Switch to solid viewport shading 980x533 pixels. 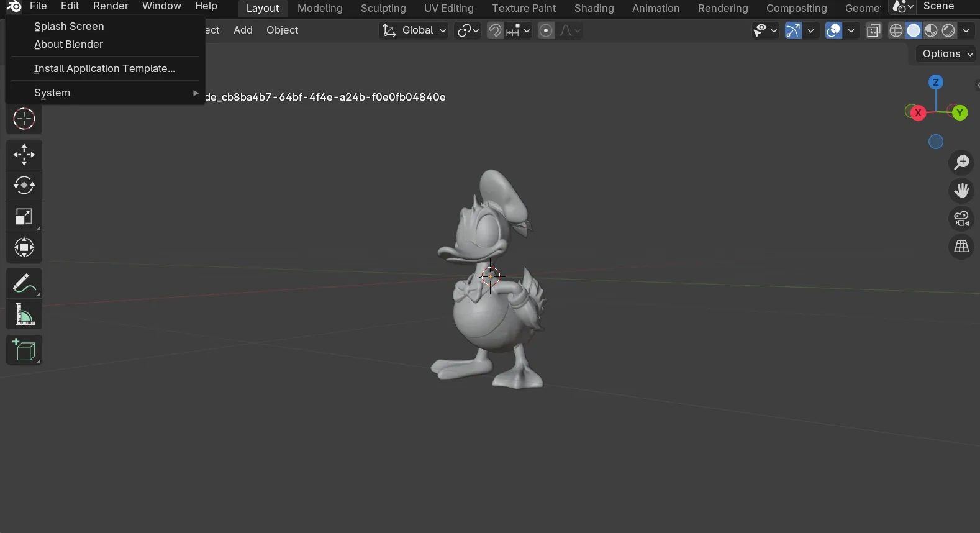[914, 30]
